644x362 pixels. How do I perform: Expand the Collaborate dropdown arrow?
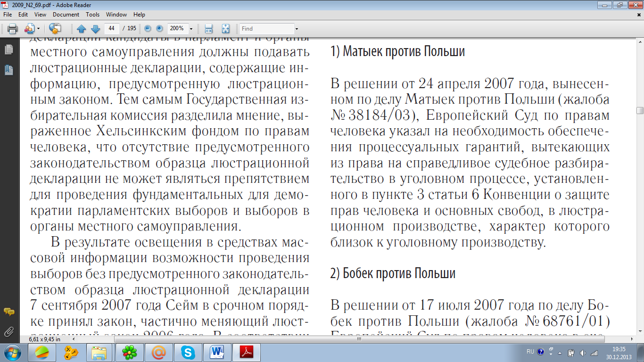click(39, 29)
